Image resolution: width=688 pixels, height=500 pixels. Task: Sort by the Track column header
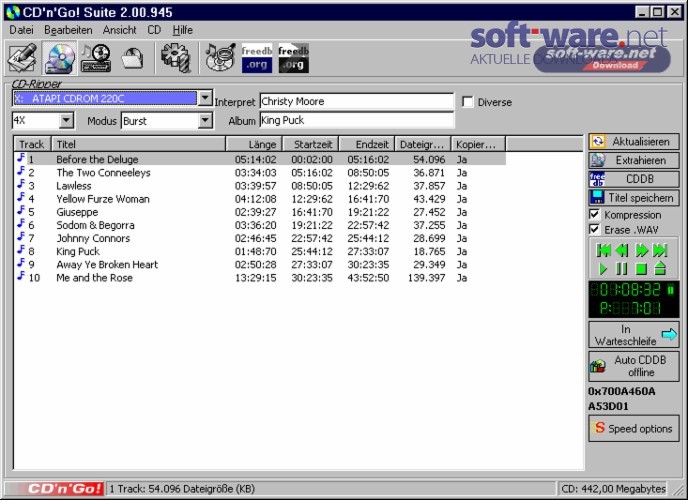click(32, 144)
